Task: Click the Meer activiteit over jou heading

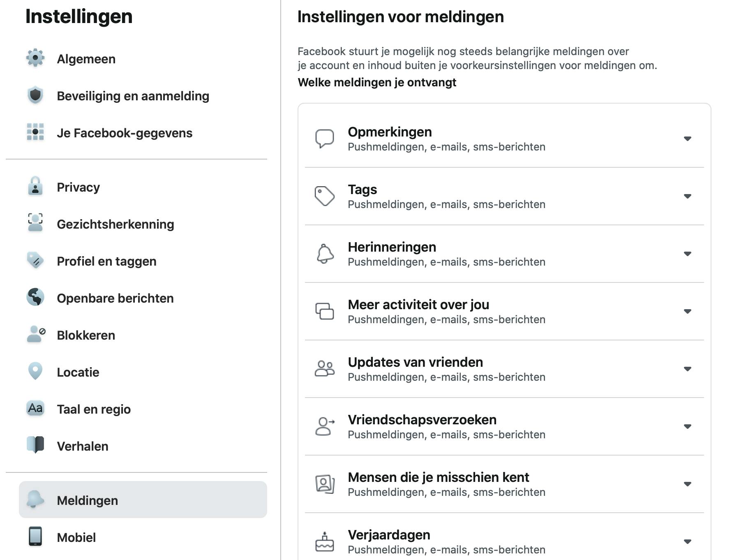Action: (x=418, y=305)
